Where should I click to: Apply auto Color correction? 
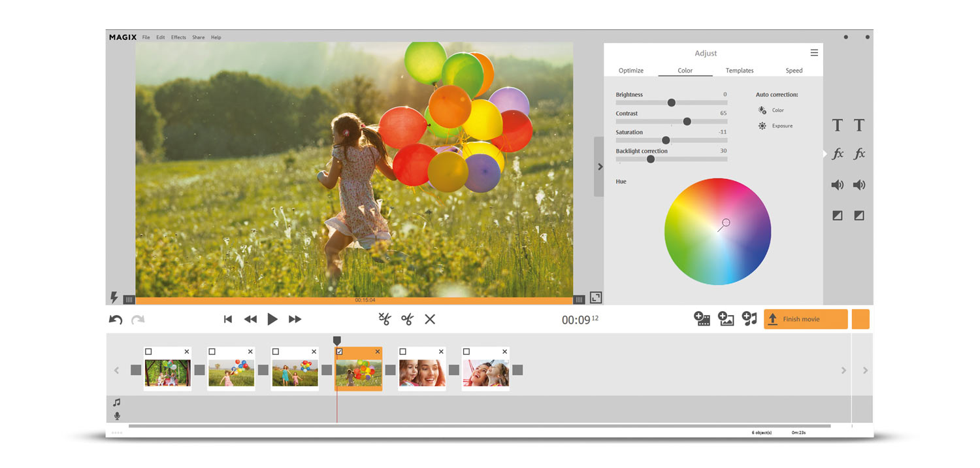pos(772,110)
